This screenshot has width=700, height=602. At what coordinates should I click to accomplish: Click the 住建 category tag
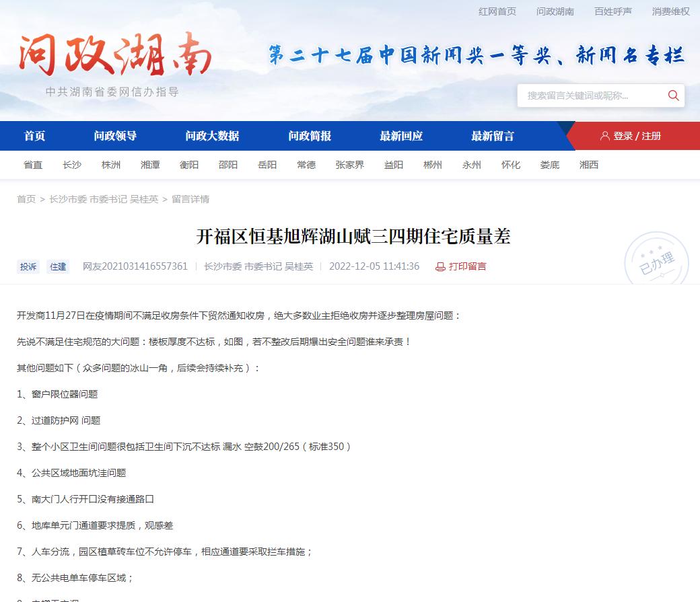[58, 266]
